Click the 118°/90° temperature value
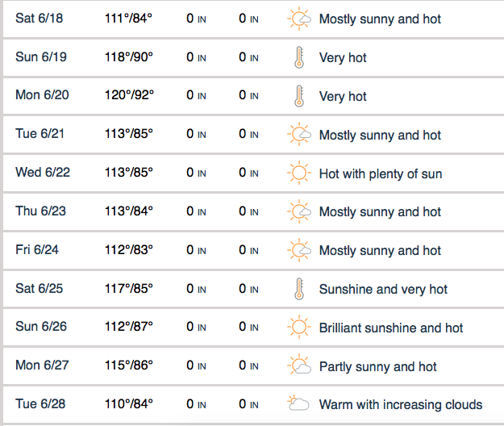Viewport: 504px width, 426px height. click(x=128, y=57)
